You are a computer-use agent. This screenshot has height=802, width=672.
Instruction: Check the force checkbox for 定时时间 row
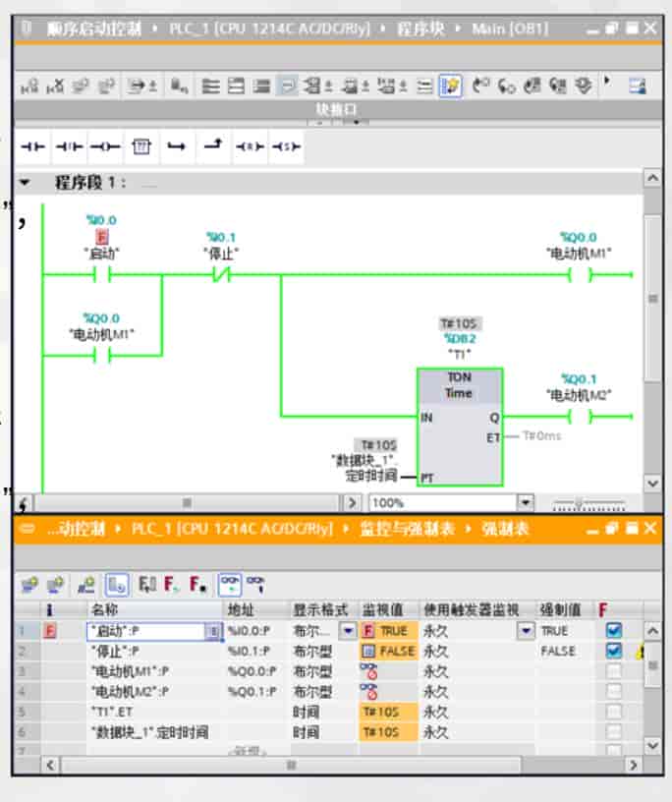614,732
